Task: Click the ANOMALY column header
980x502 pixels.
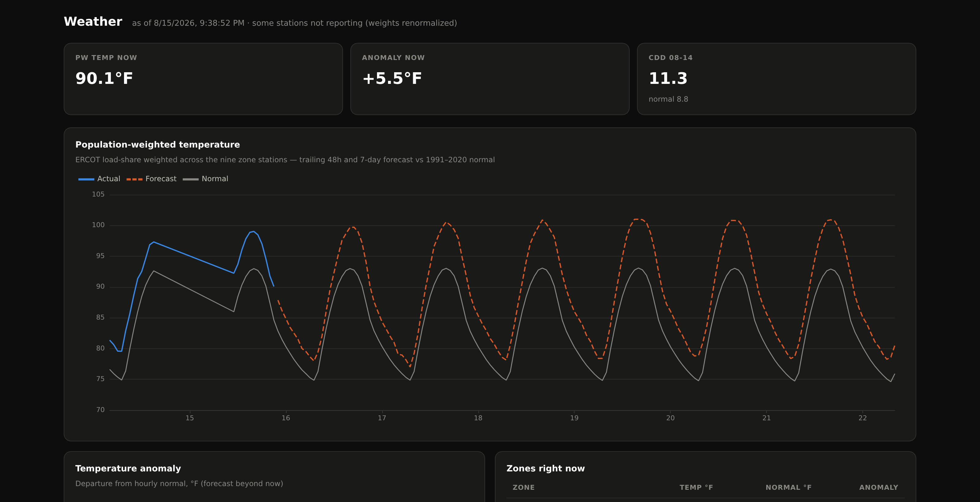Action: point(878,488)
